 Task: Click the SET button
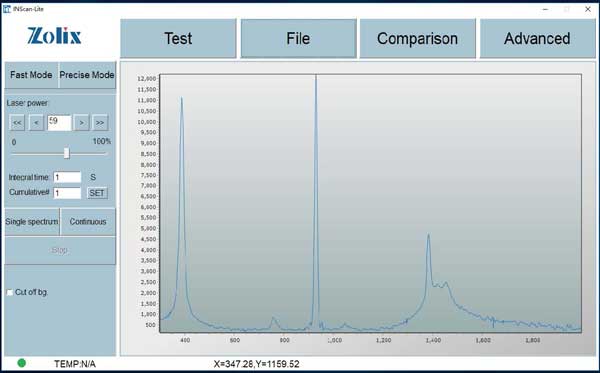pyautogui.click(x=97, y=193)
